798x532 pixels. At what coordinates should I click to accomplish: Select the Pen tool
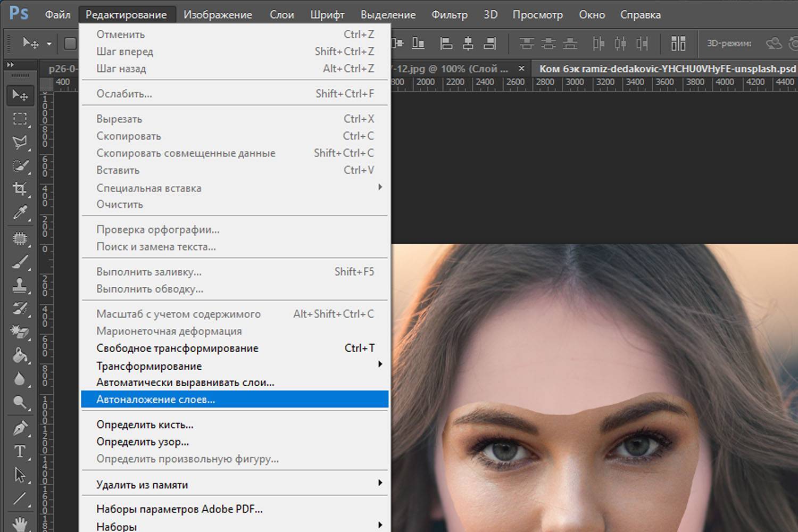tap(20, 428)
